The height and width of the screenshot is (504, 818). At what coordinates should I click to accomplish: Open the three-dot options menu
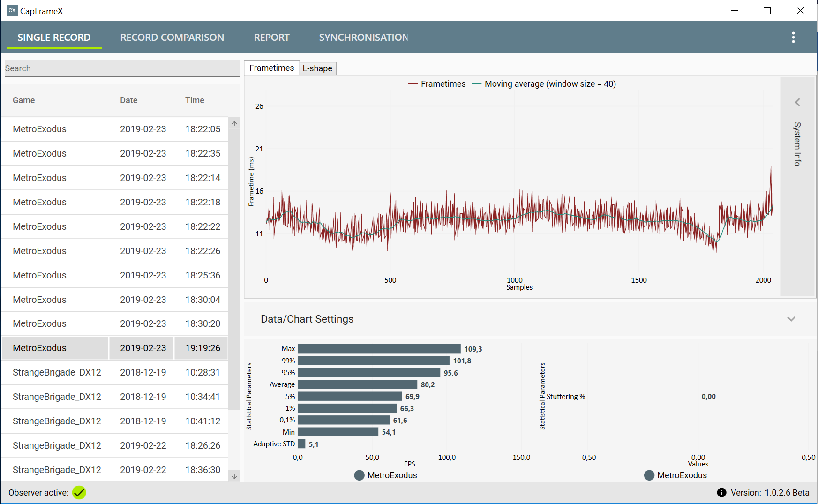(x=793, y=38)
